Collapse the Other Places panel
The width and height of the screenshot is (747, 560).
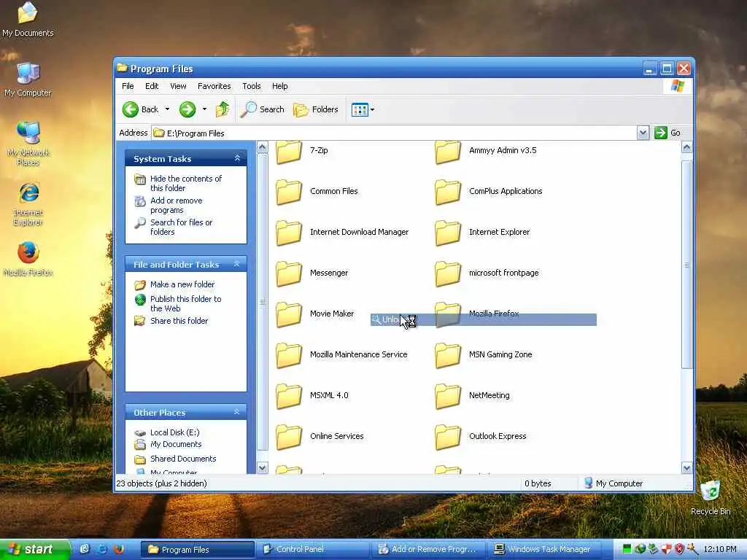point(237,412)
